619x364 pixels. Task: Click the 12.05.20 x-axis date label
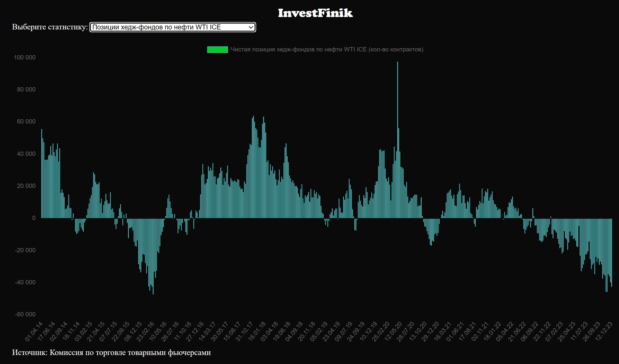tap(393, 331)
